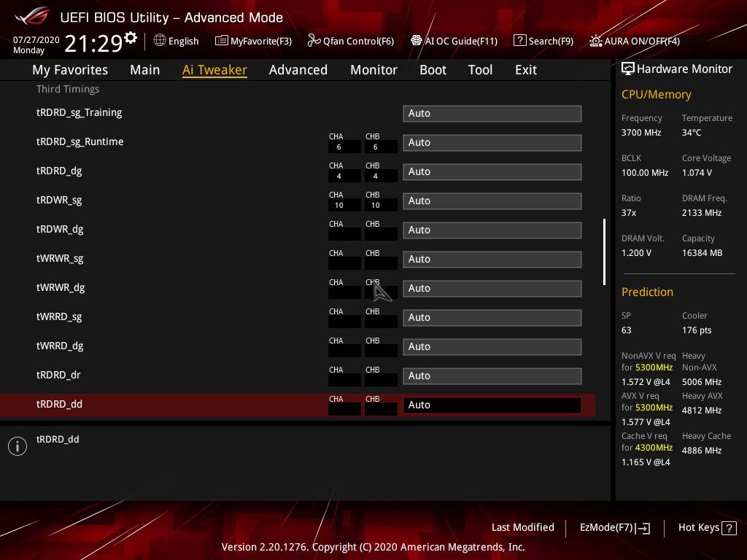Select the tRDWR_sg row label
The height and width of the screenshot is (560, 747).
click(59, 200)
